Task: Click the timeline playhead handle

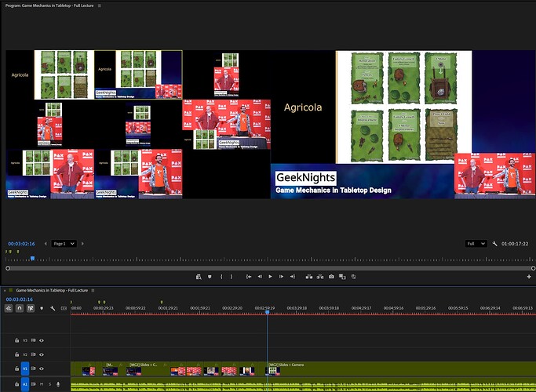Action: [268, 312]
